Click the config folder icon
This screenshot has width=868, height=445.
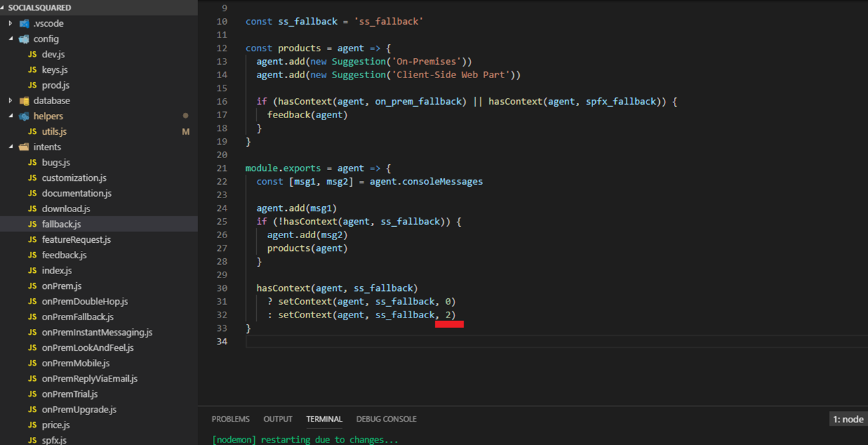pyautogui.click(x=25, y=39)
